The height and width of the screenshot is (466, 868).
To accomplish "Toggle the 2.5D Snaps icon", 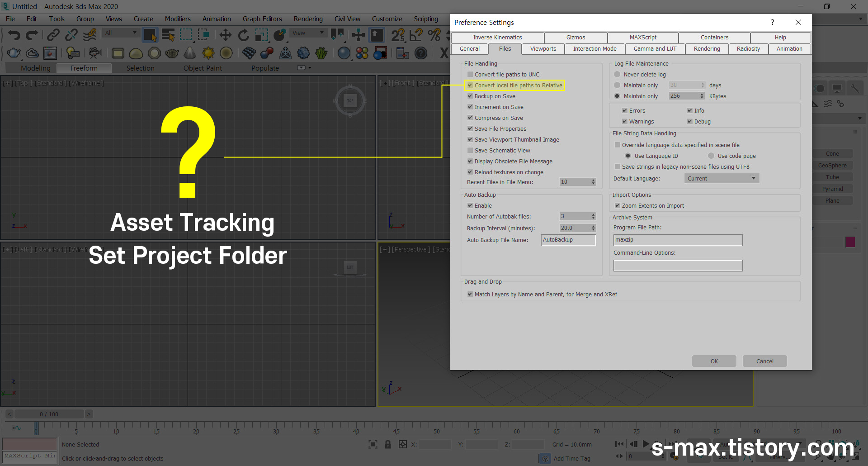I will tap(398, 35).
